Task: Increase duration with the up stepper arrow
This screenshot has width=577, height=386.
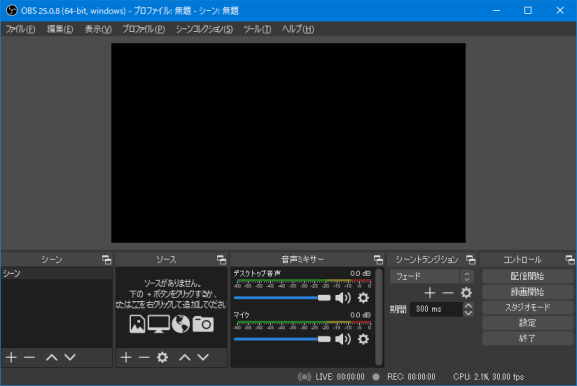Action: tap(468, 305)
